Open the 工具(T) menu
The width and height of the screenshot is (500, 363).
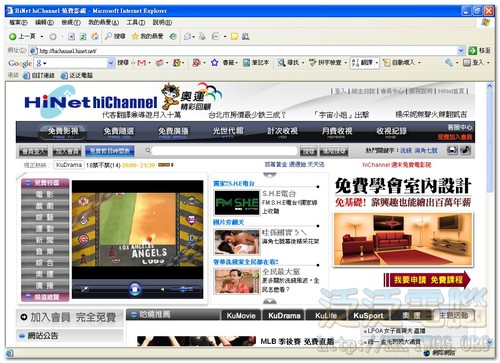[x=135, y=23]
